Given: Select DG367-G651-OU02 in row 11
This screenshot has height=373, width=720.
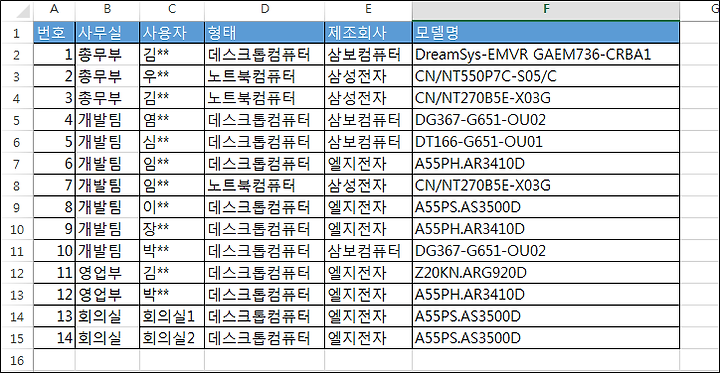Looking at the screenshot, I should 546,251.
